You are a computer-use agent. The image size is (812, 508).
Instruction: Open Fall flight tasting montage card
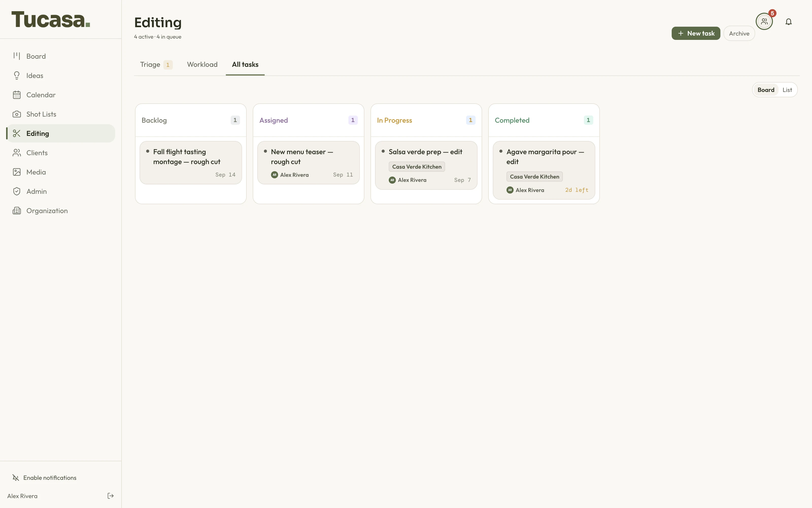pos(191,163)
